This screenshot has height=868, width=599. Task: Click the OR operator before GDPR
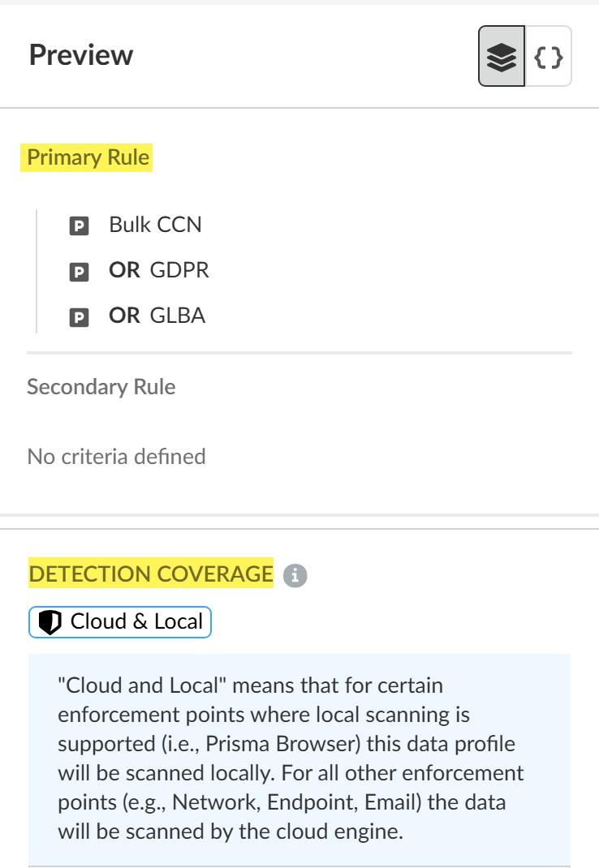point(124,270)
